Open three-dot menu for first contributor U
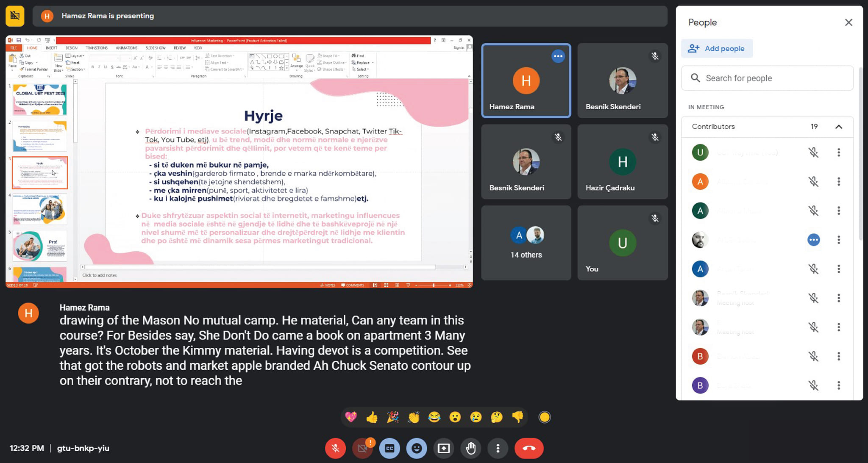Viewport: 868px width, 463px height. 838,152
